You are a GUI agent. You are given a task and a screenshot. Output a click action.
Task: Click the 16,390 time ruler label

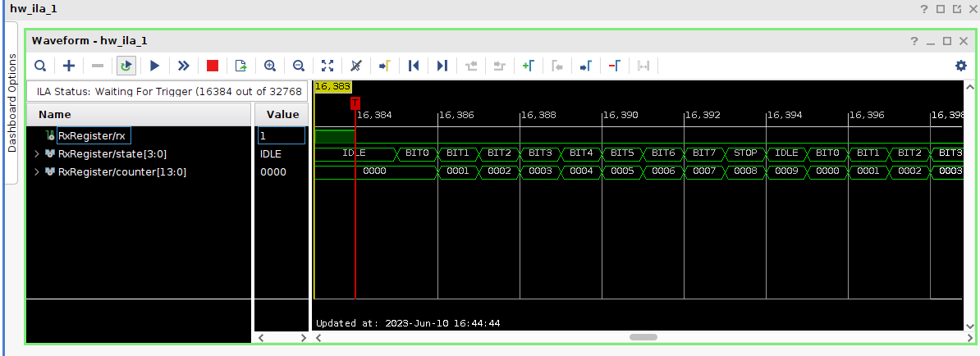point(621,115)
